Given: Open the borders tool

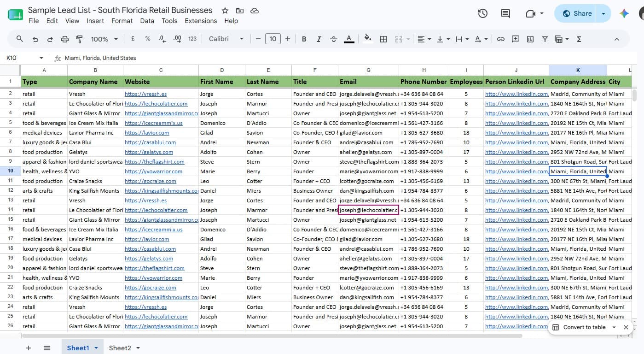Looking at the screenshot, I should coord(383,39).
